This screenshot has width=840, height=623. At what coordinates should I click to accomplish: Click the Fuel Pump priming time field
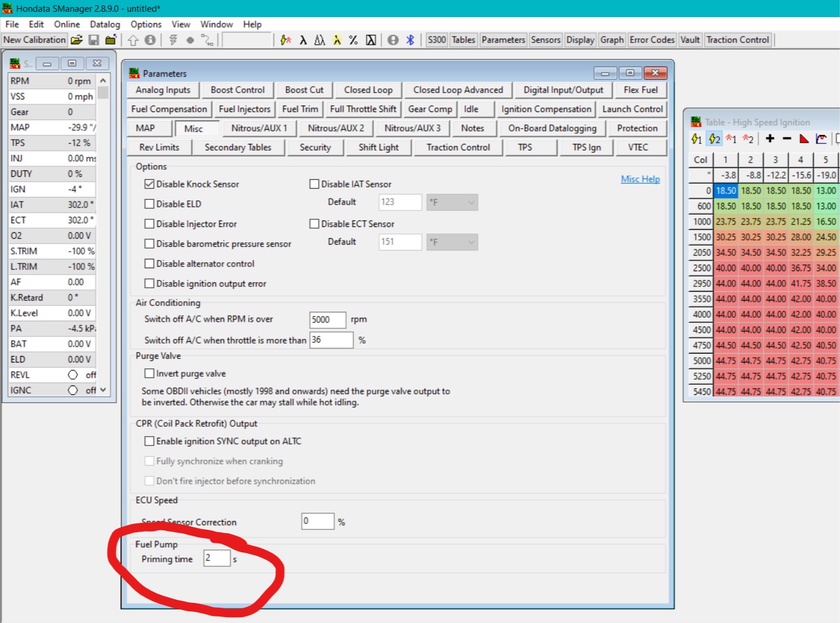[x=217, y=558]
